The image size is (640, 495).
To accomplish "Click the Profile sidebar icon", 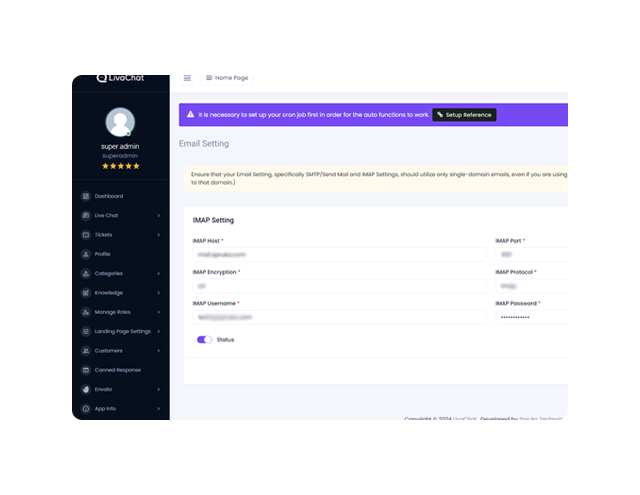I will (86, 254).
